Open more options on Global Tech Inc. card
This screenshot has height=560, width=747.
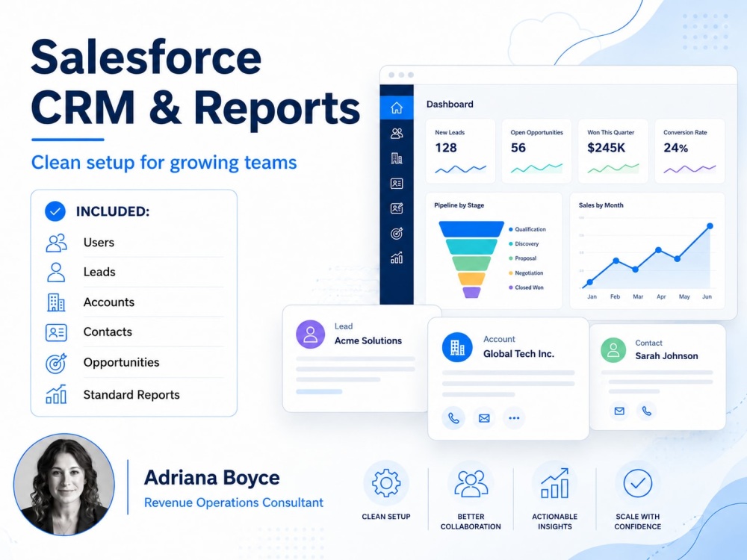514,418
